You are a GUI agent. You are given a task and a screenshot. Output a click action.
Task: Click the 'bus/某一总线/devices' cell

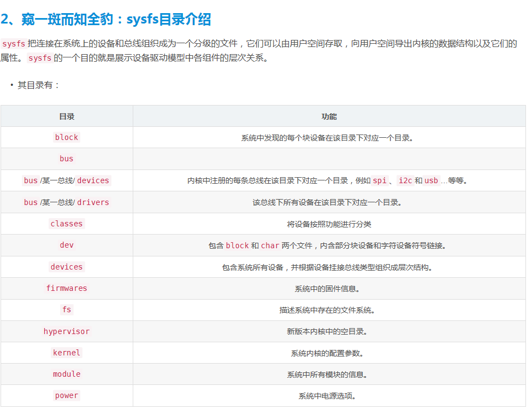67,180
